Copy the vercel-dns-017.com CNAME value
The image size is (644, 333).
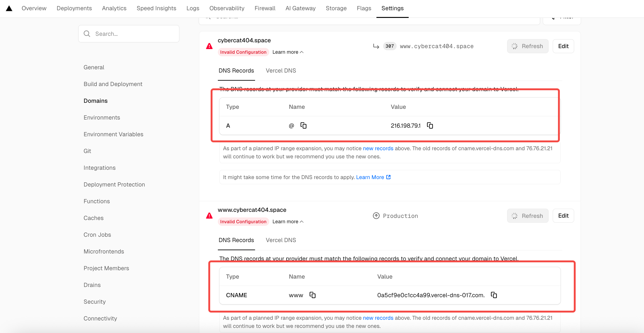pyautogui.click(x=494, y=295)
